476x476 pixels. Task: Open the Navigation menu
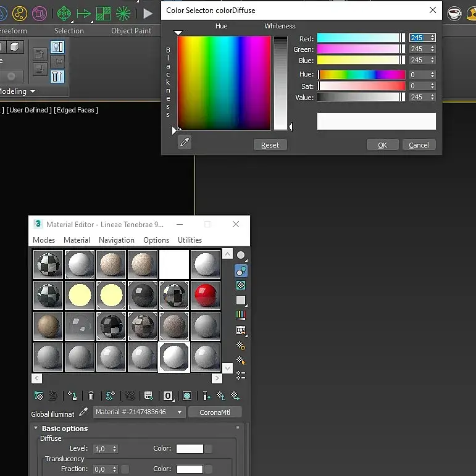(117, 240)
